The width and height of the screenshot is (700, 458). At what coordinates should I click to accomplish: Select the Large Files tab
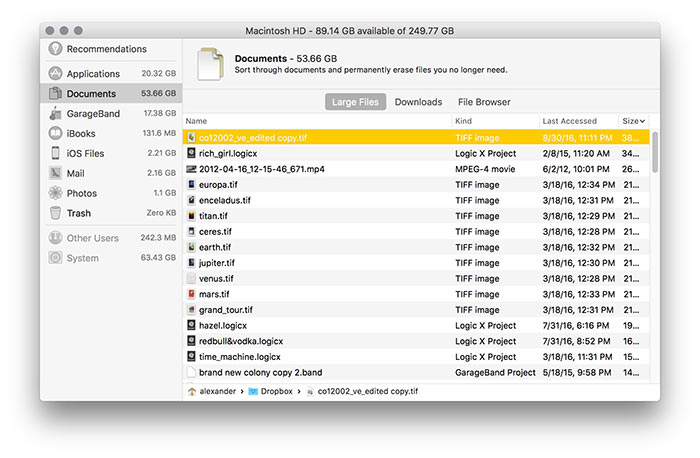tap(355, 102)
